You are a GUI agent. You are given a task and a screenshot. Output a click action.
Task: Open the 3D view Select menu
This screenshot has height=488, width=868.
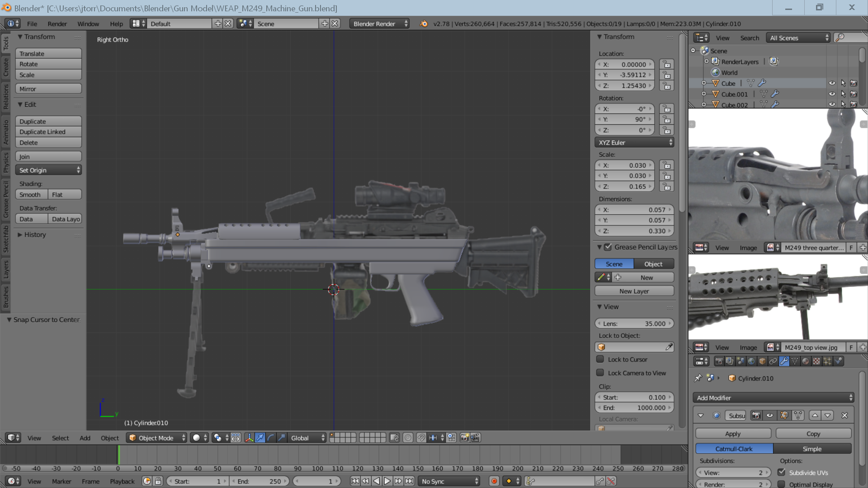(60, 438)
